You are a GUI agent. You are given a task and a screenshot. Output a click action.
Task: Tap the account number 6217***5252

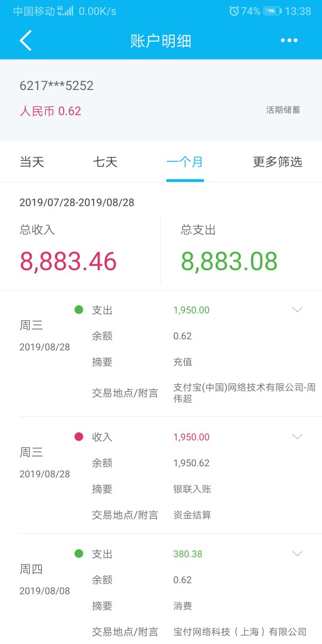pos(57,85)
